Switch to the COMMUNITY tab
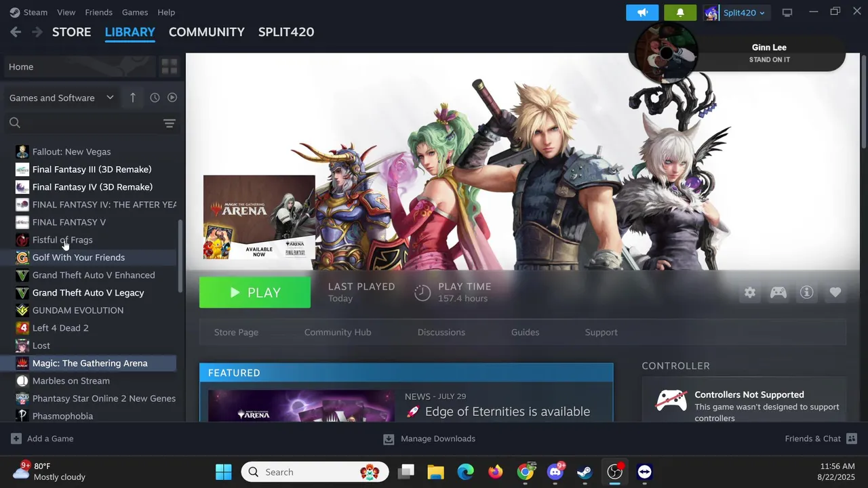The image size is (868, 488). pos(206,32)
